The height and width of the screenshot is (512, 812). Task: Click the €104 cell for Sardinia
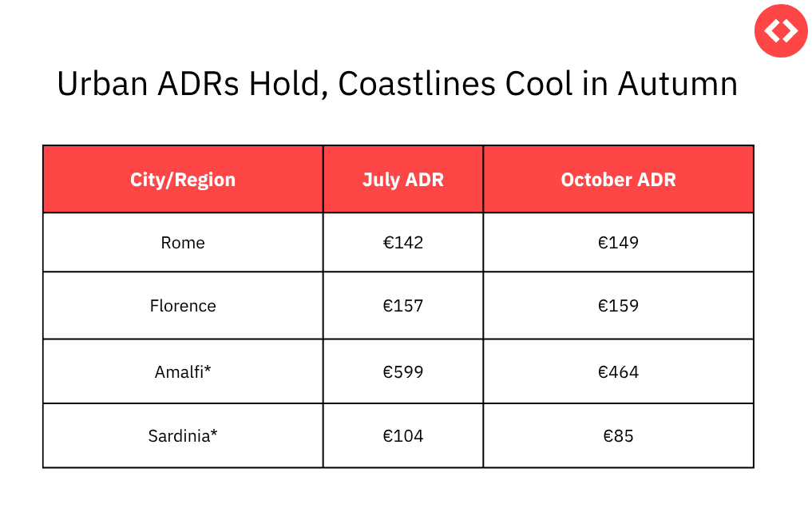pos(402,436)
